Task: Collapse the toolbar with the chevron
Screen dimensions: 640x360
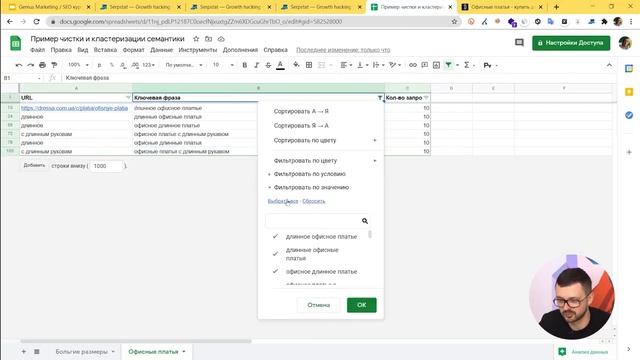Action: point(609,65)
